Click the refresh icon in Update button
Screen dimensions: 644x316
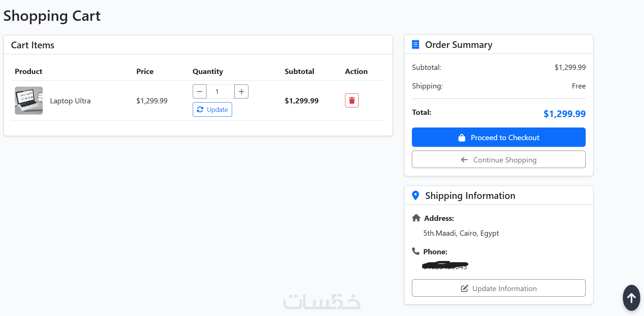200,109
